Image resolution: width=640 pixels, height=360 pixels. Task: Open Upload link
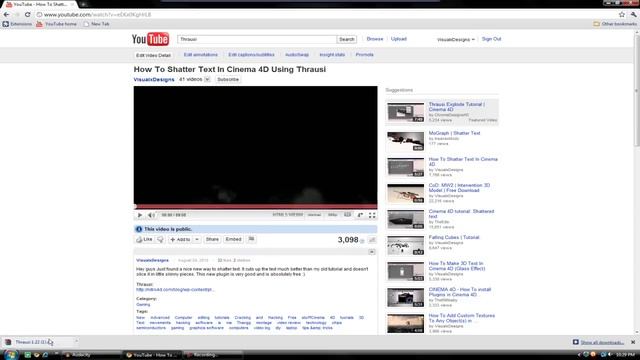(x=399, y=39)
